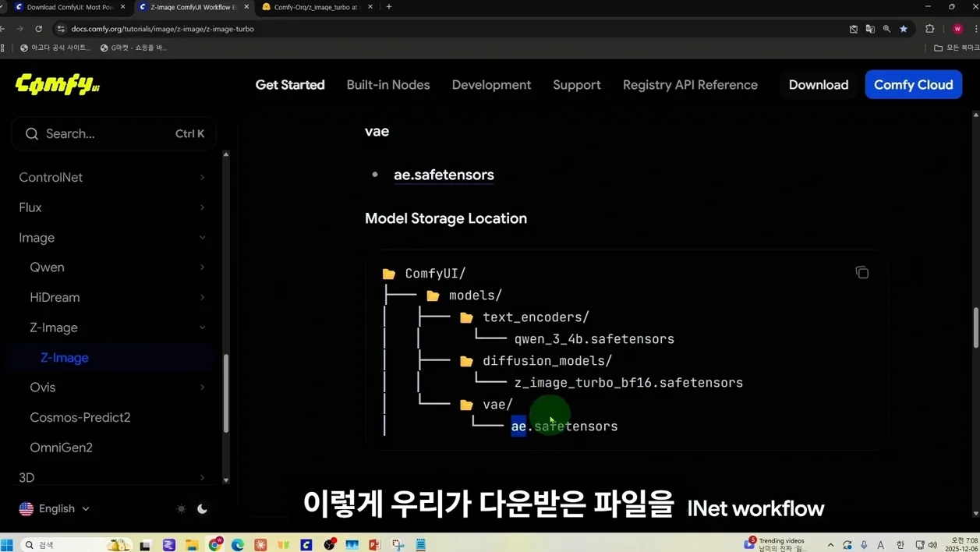This screenshot has height=552, width=980.
Task: Open the Built-in Nodes nav tab
Action: click(x=388, y=84)
